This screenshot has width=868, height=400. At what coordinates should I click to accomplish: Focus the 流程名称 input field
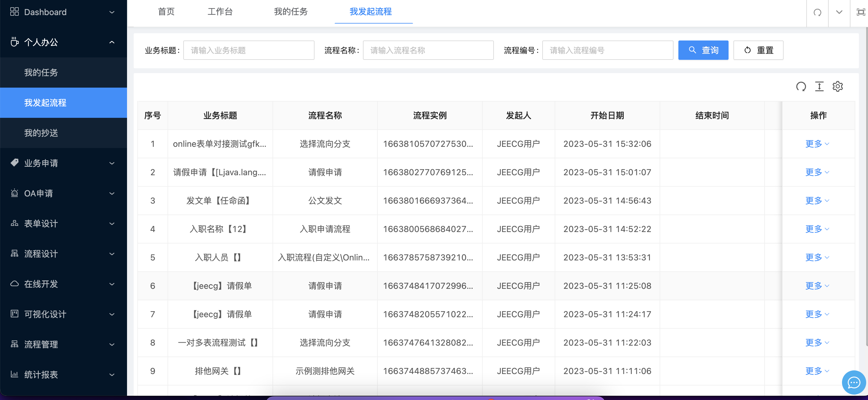point(428,50)
